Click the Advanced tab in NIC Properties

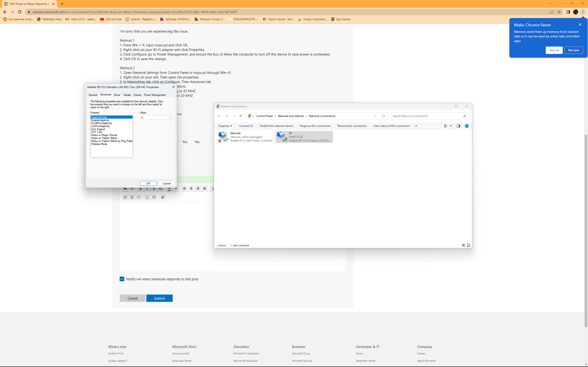[x=105, y=94]
